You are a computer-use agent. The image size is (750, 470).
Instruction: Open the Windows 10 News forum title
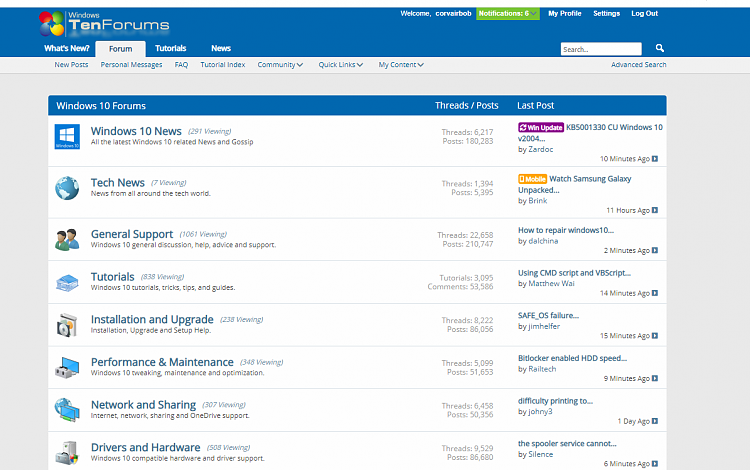136,131
